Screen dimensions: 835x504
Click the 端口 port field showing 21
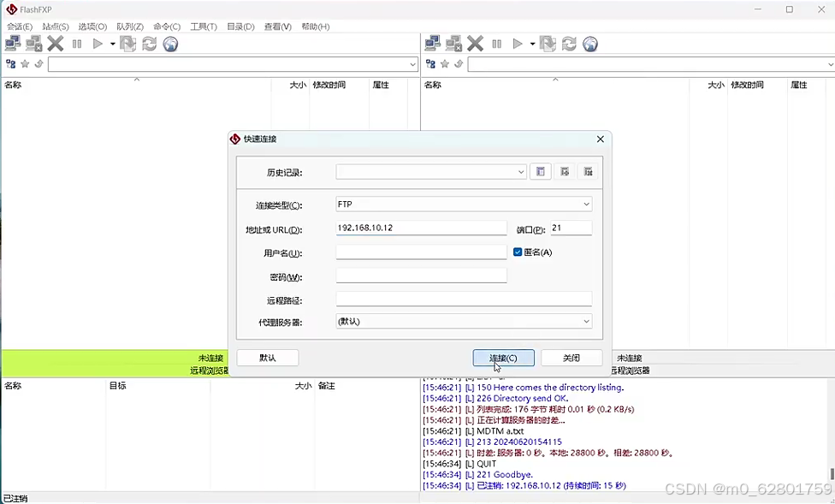[x=571, y=228]
